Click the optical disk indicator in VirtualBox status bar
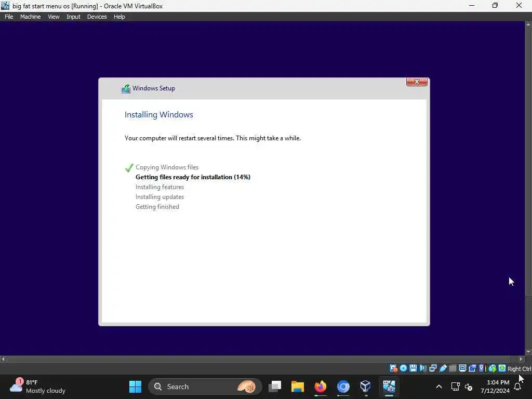 pos(403,368)
